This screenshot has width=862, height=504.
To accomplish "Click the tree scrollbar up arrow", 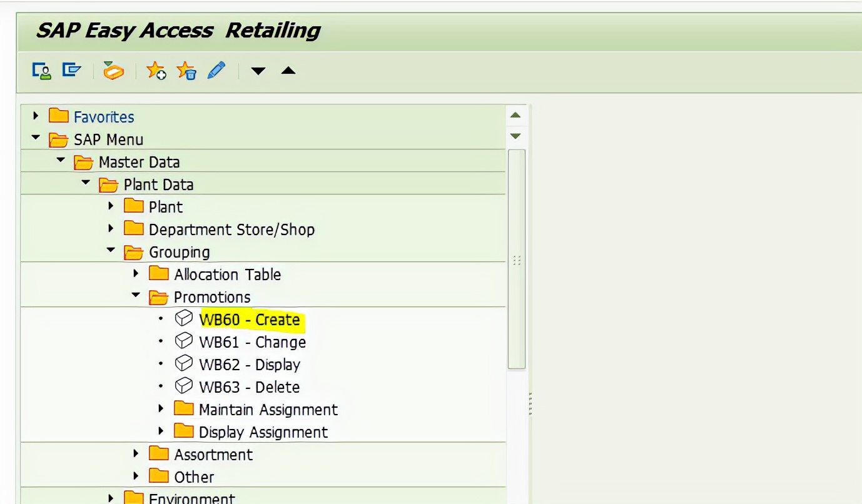I will click(515, 115).
